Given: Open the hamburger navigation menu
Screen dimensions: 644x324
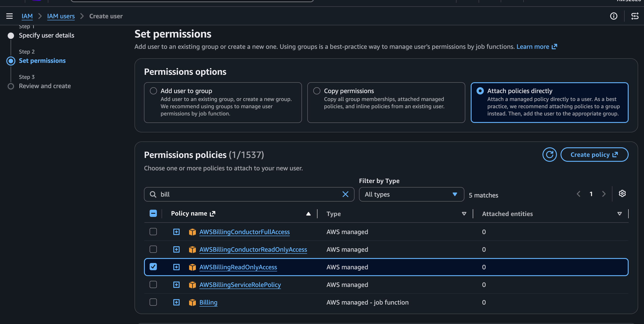Looking at the screenshot, I should [9, 16].
